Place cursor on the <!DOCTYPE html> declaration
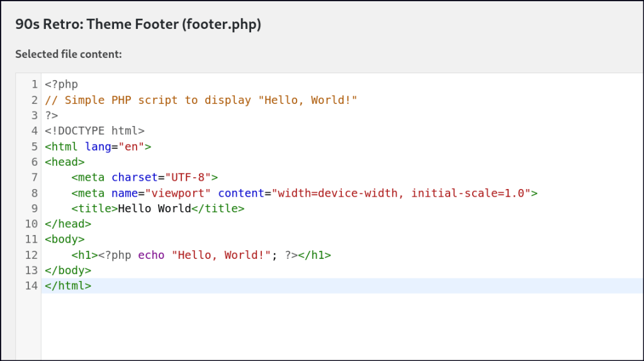The image size is (644, 361). pos(94,131)
